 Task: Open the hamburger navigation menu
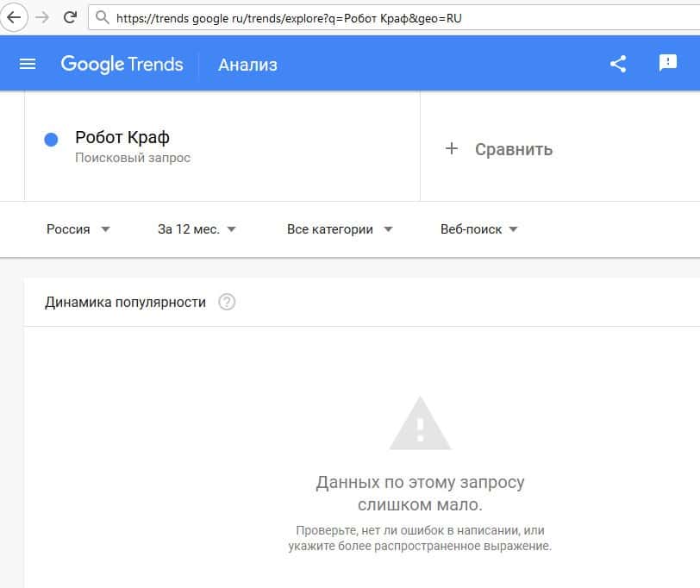[28, 64]
